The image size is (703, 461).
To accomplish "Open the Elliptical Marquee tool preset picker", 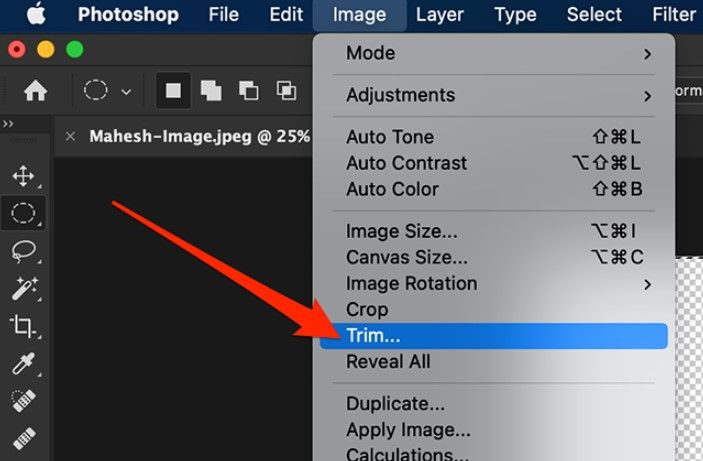I will click(95, 91).
